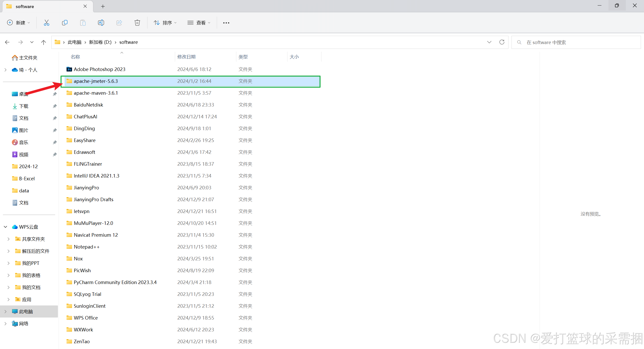Open the three-dots more options menu

[x=226, y=23]
